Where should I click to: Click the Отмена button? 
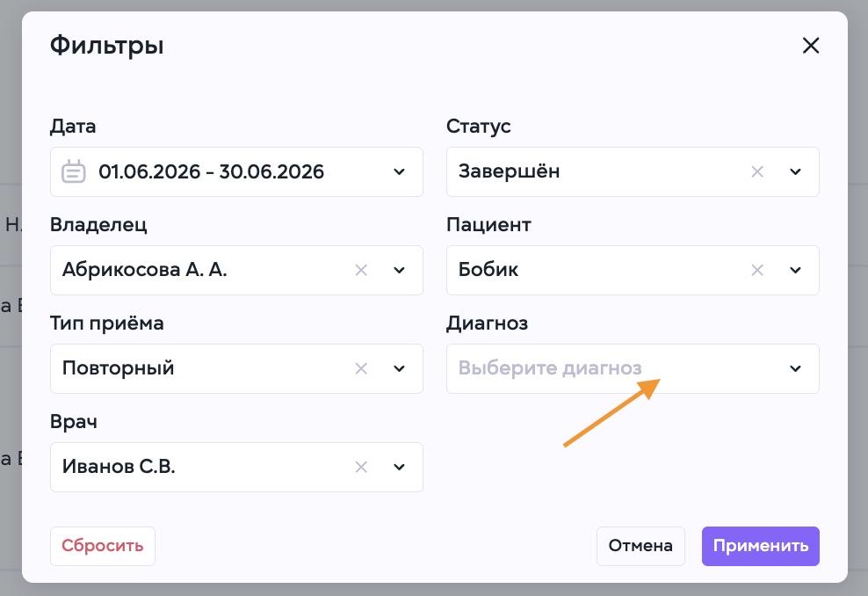point(640,546)
